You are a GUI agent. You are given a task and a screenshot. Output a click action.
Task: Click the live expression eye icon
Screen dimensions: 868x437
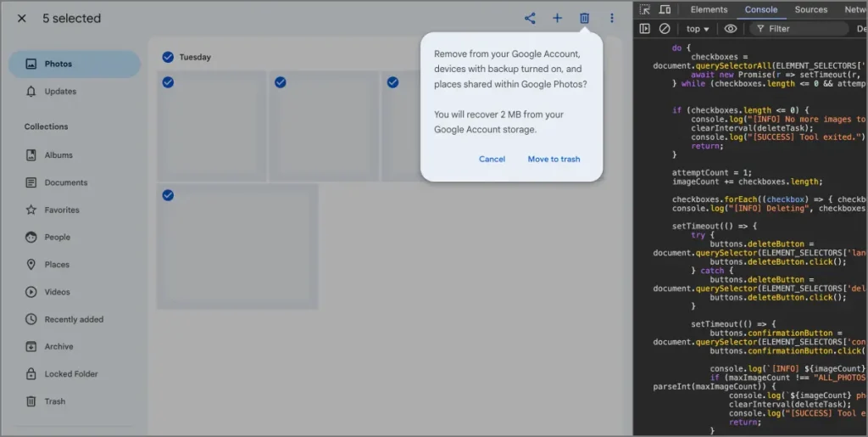click(731, 29)
